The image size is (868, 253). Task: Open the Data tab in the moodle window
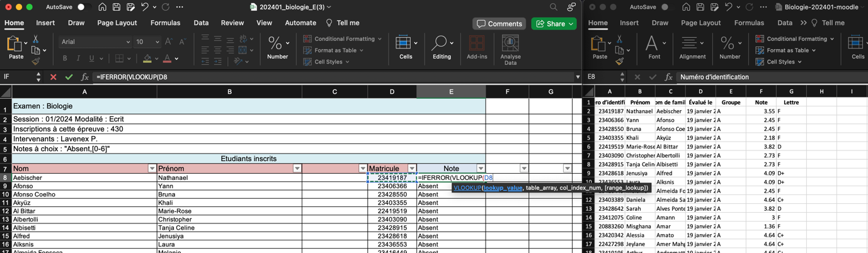(x=784, y=23)
